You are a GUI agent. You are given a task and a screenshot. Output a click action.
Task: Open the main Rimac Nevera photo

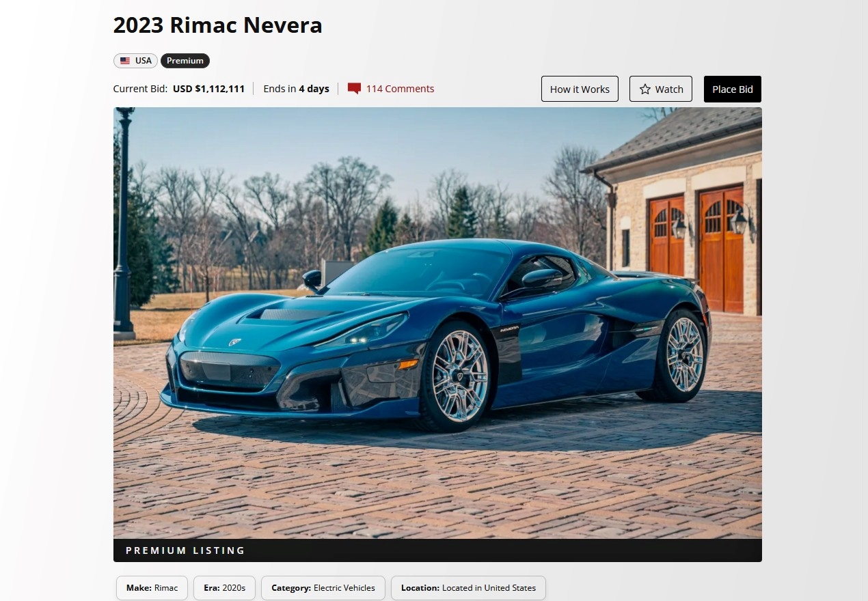(437, 323)
